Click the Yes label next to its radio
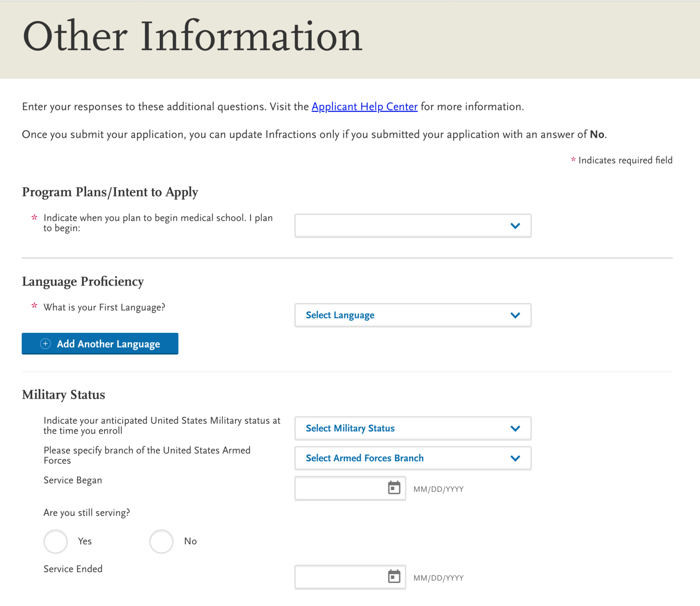This screenshot has width=700, height=606. coord(85,542)
